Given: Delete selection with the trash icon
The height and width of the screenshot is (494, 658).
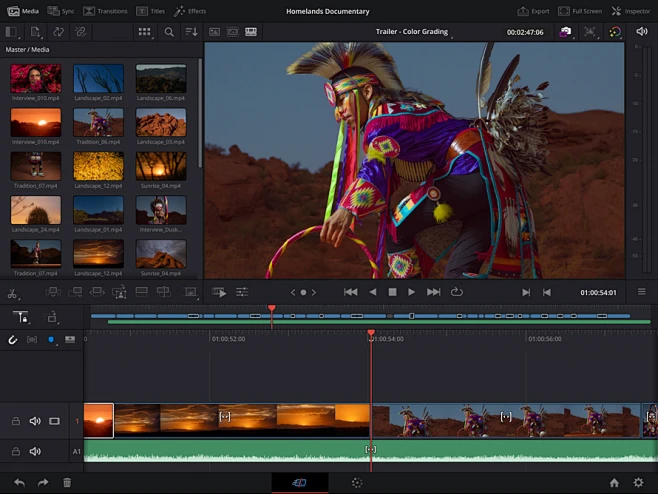Looking at the screenshot, I should 67,482.
